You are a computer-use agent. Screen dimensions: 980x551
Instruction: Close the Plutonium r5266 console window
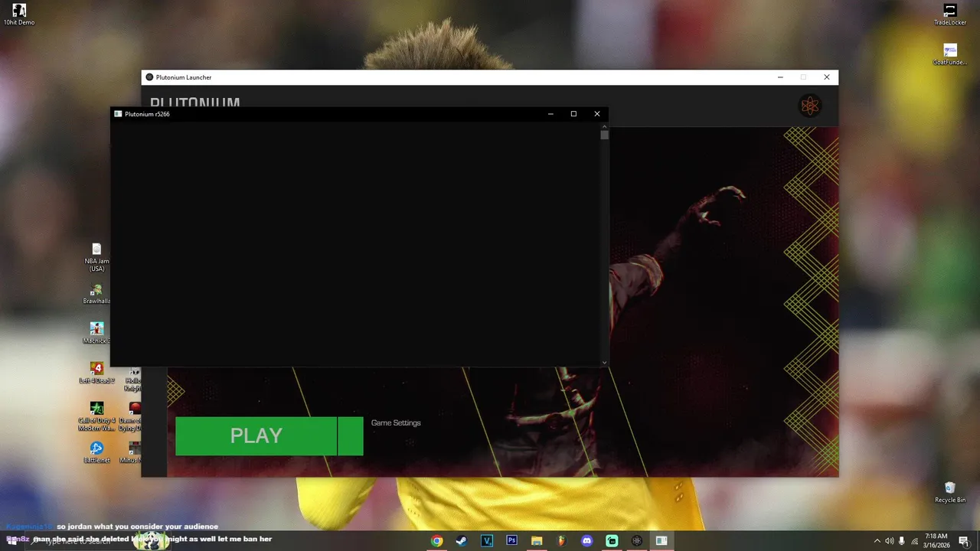point(597,114)
